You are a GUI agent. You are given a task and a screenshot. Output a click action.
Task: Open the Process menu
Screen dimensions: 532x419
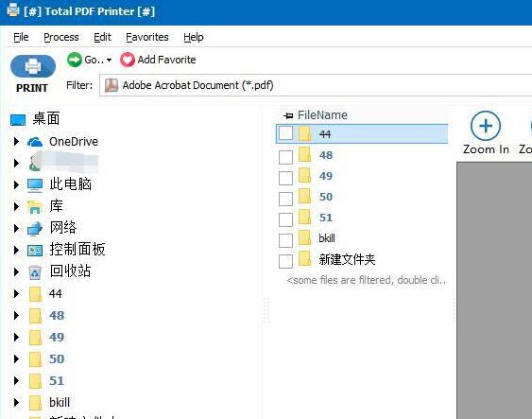[x=61, y=37]
